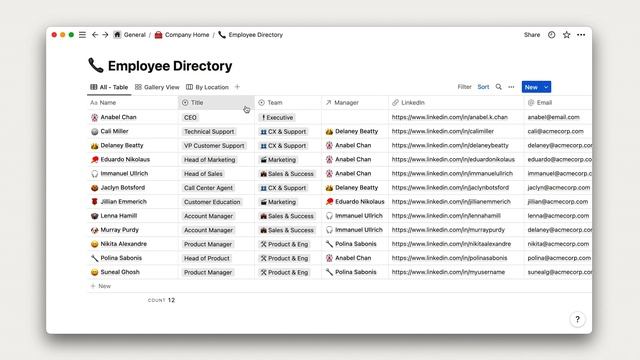Add a new view with plus icon
640x360 pixels.
tap(237, 87)
